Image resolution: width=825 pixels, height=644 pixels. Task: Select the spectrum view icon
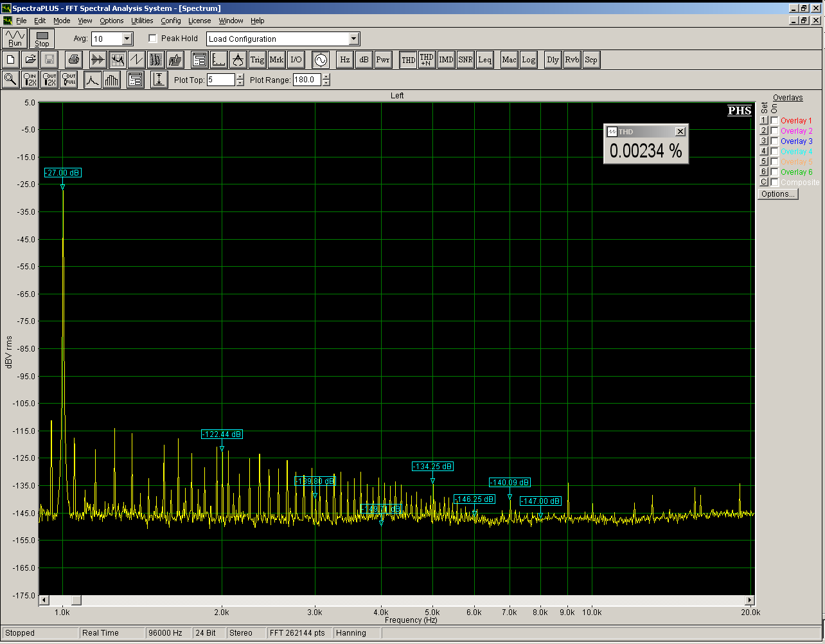[117, 60]
